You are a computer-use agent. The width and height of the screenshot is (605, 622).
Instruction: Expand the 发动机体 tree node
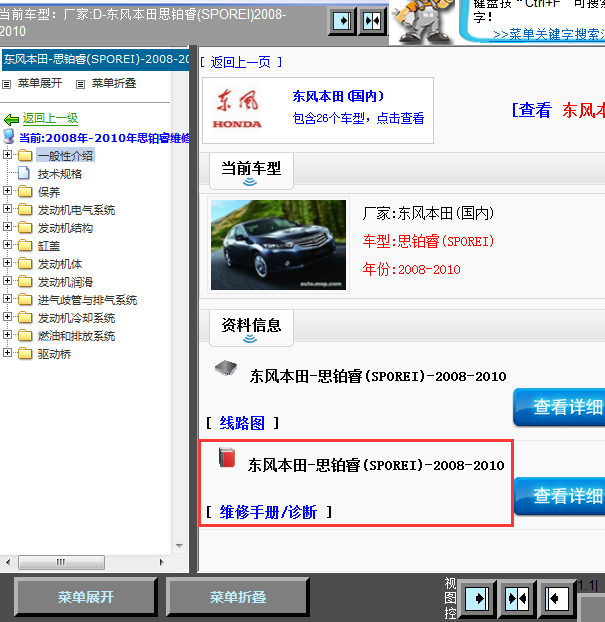point(7,262)
